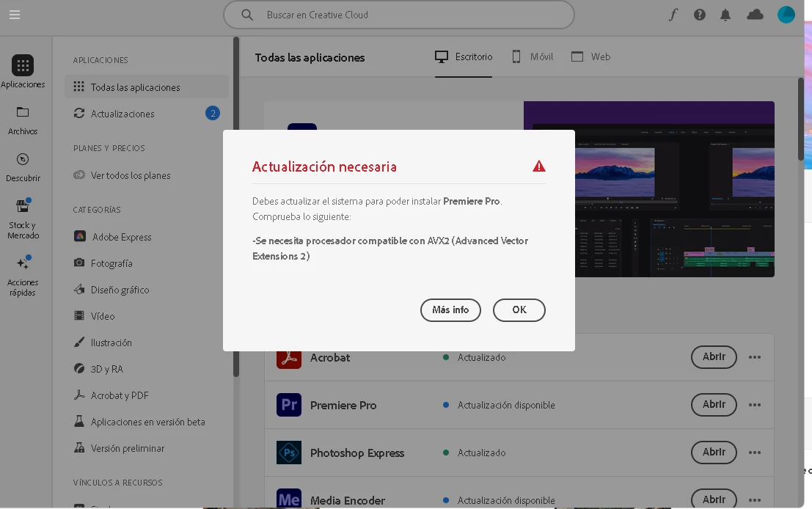Viewport: 812px width, 509px height.
Task: Switch to the Móvil tab
Action: 533,57
